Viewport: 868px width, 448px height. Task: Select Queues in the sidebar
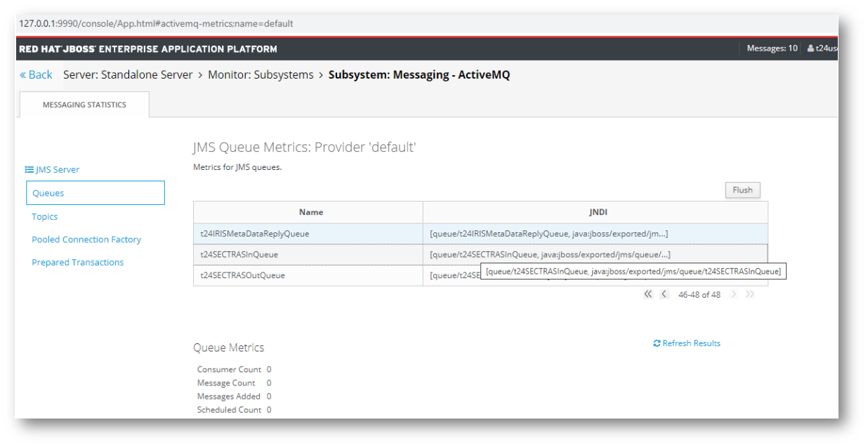(48, 193)
